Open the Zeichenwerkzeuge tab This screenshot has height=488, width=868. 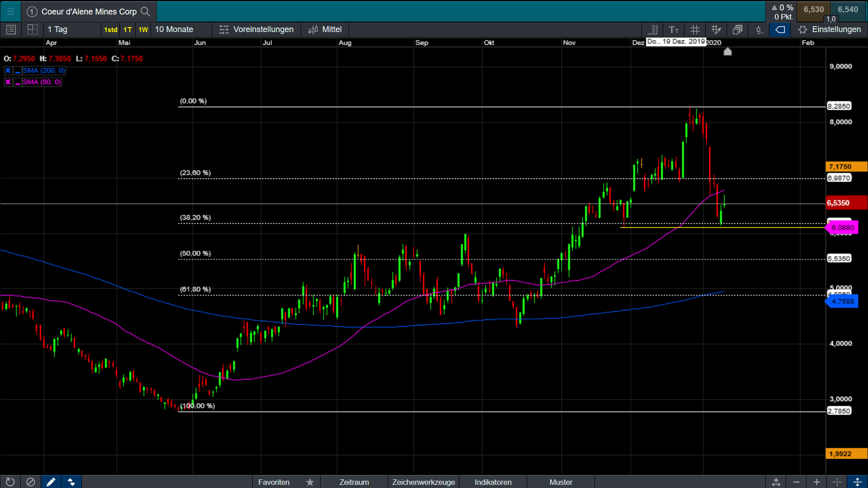click(x=423, y=482)
